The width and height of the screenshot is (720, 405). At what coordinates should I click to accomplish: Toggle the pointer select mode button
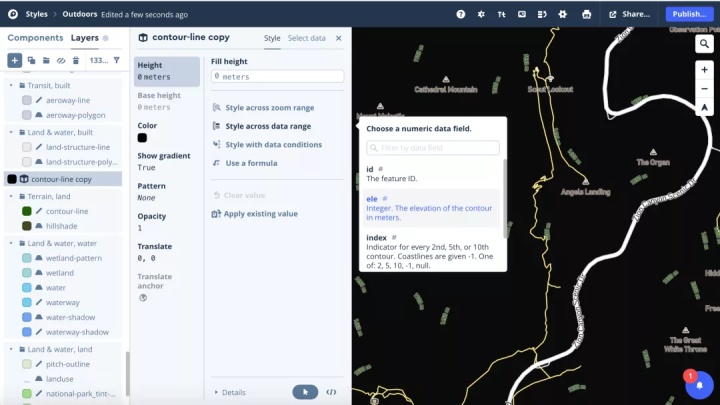click(x=305, y=392)
